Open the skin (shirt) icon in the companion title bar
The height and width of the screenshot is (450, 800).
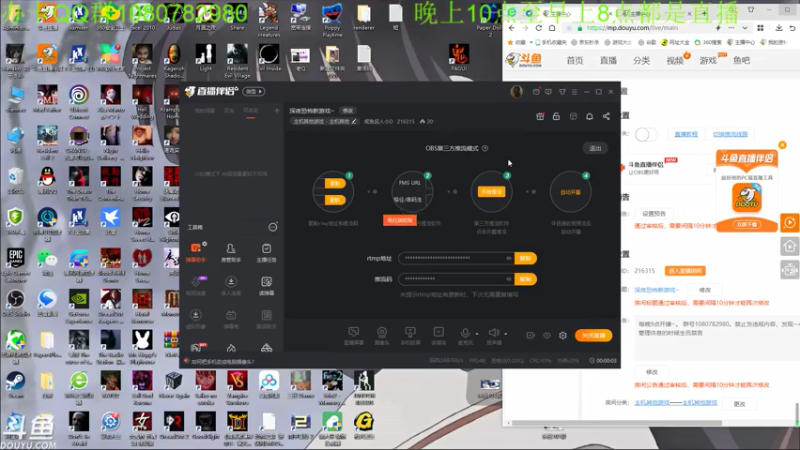coord(562,92)
